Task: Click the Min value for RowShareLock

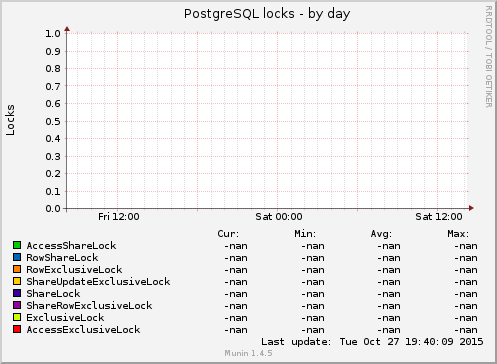Action: click(x=313, y=258)
